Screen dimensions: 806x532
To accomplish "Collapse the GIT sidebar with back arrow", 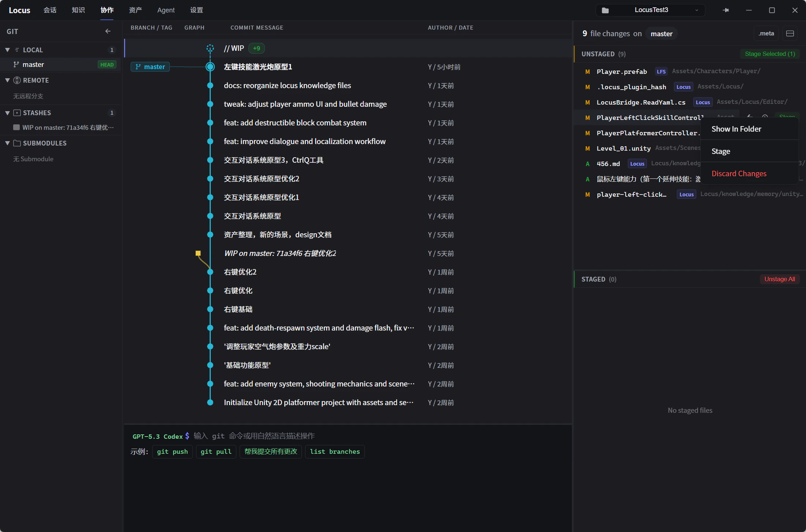I will point(108,31).
